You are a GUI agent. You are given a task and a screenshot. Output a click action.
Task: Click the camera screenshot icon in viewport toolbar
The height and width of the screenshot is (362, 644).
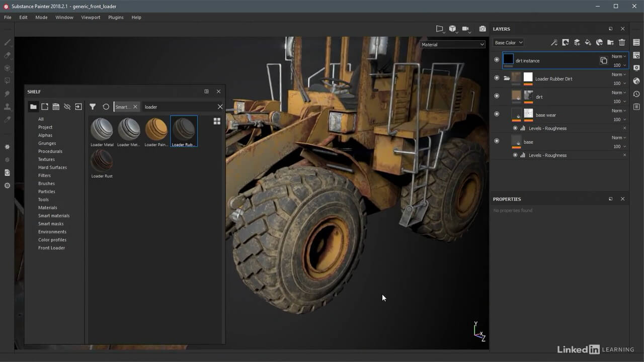click(482, 29)
